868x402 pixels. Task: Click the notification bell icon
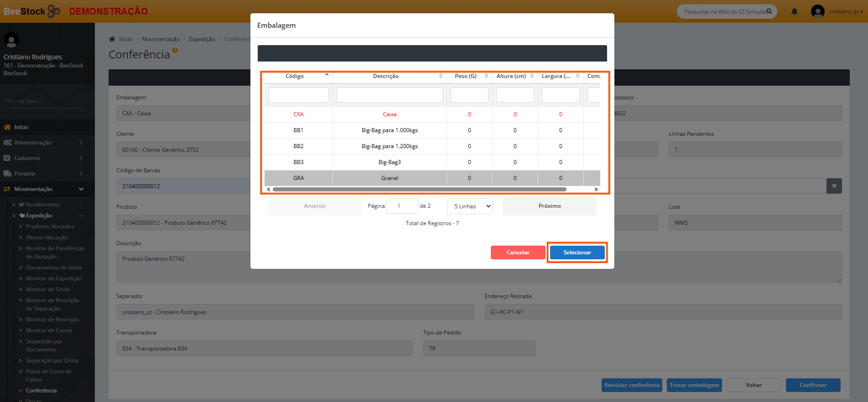pos(794,11)
